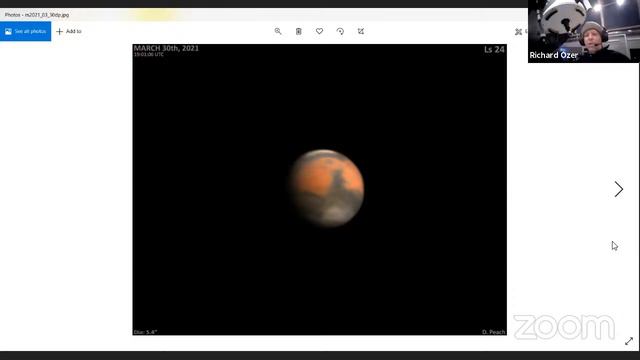Viewport: 640px width, 360px height.
Task: Open the crop tool icon
Action: point(361,31)
